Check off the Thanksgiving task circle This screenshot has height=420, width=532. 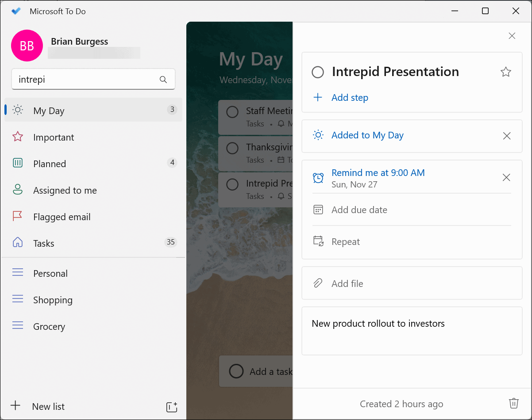232,148
